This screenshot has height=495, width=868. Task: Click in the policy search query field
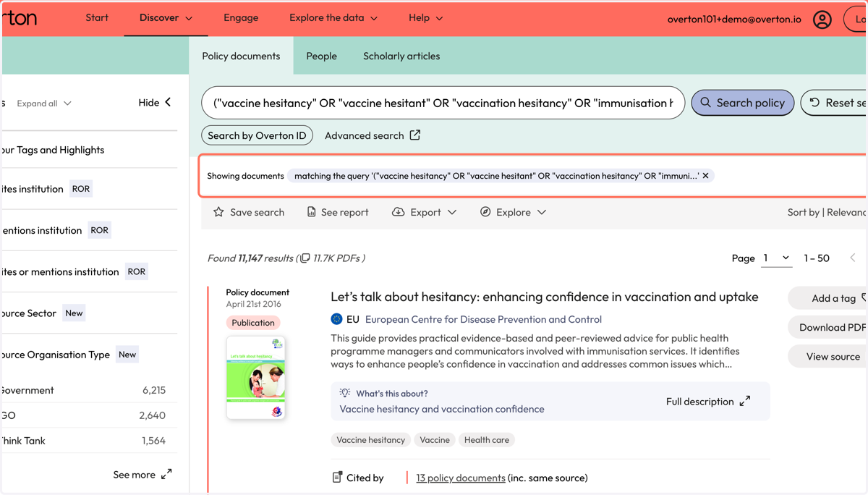[443, 103]
